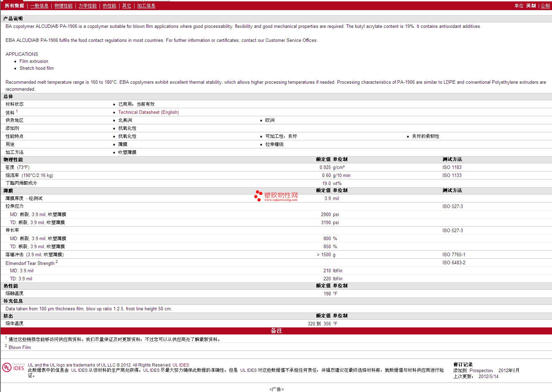Click ISO 1183 test method
Image resolution: width=552 pixels, height=392 pixels.
[x=452, y=168]
